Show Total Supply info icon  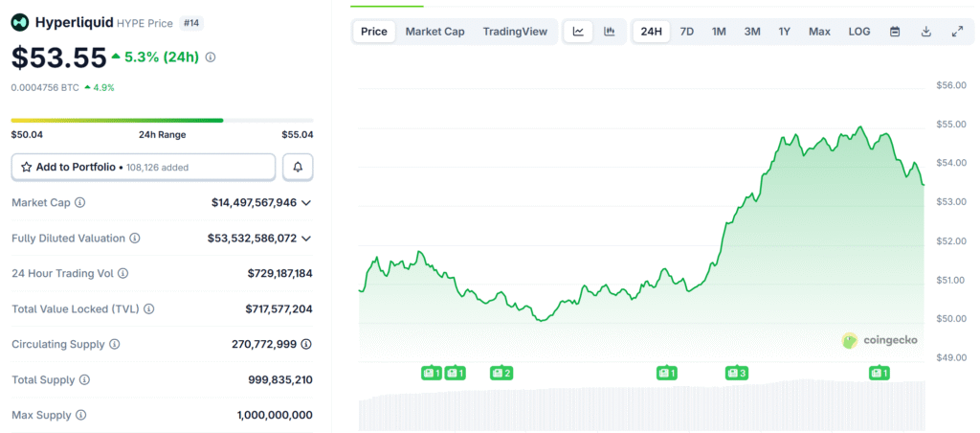[x=84, y=379]
